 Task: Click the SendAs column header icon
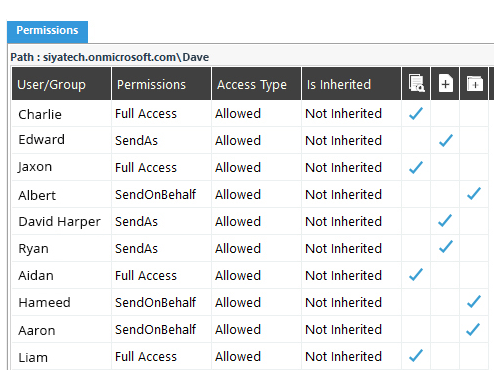[445, 84]
